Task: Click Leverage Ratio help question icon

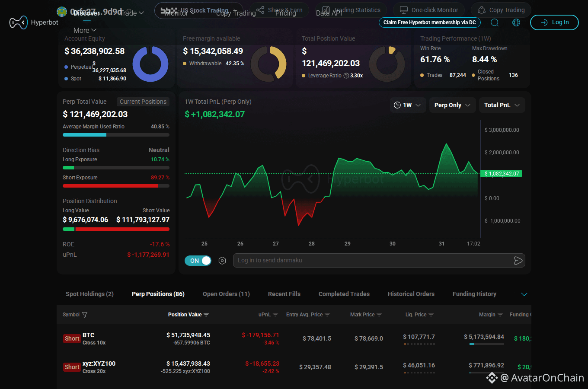Action: pyautogui.click(x=346, y=76)
